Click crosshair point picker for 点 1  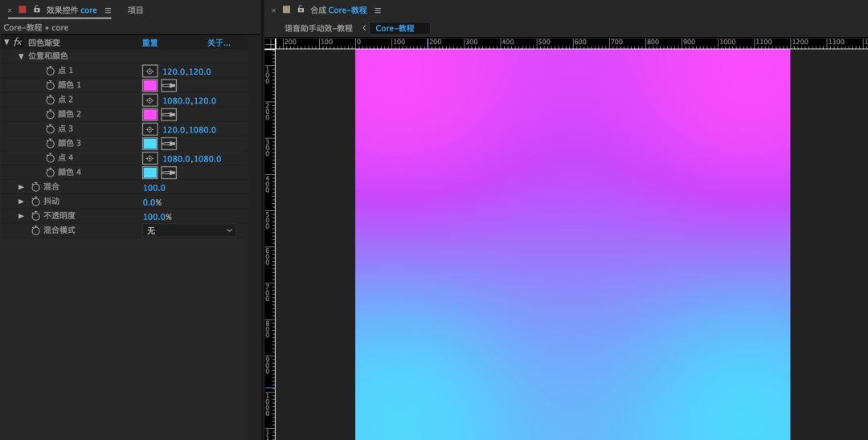point(150,71)
